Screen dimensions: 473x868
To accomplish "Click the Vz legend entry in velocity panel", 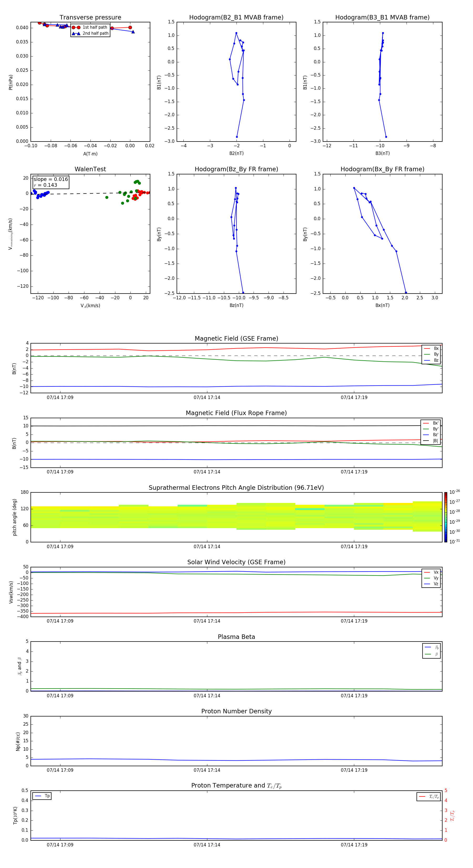I will [x=431, y=584].
